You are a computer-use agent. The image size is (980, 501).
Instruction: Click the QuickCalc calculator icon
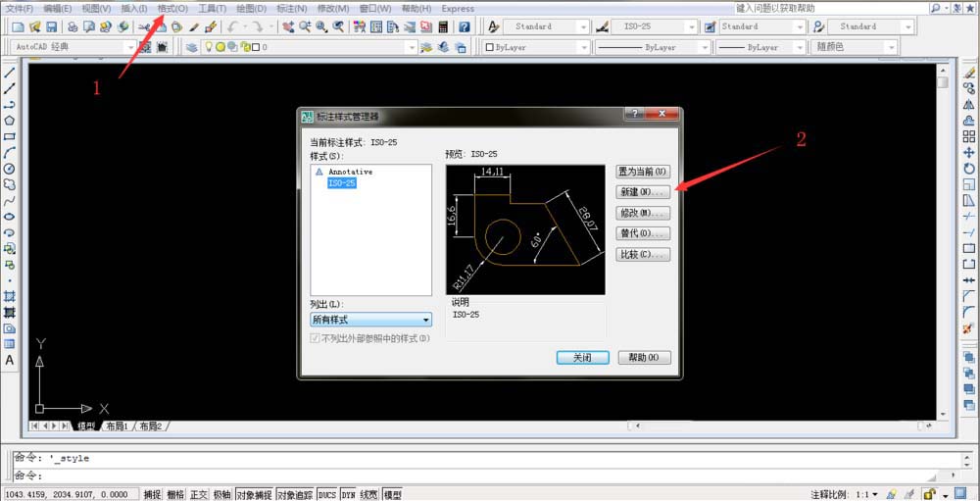[x=443, y=26]
